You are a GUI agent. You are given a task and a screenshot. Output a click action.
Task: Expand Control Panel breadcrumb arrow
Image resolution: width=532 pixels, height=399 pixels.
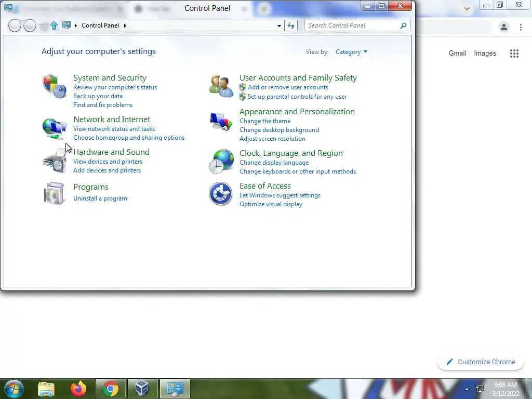click(125, 25)
